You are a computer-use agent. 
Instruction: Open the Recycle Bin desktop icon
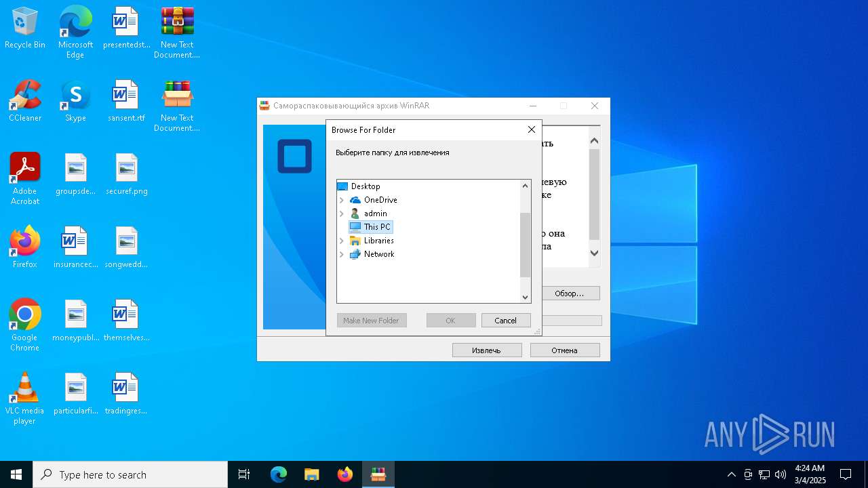(x=25, y=28)
